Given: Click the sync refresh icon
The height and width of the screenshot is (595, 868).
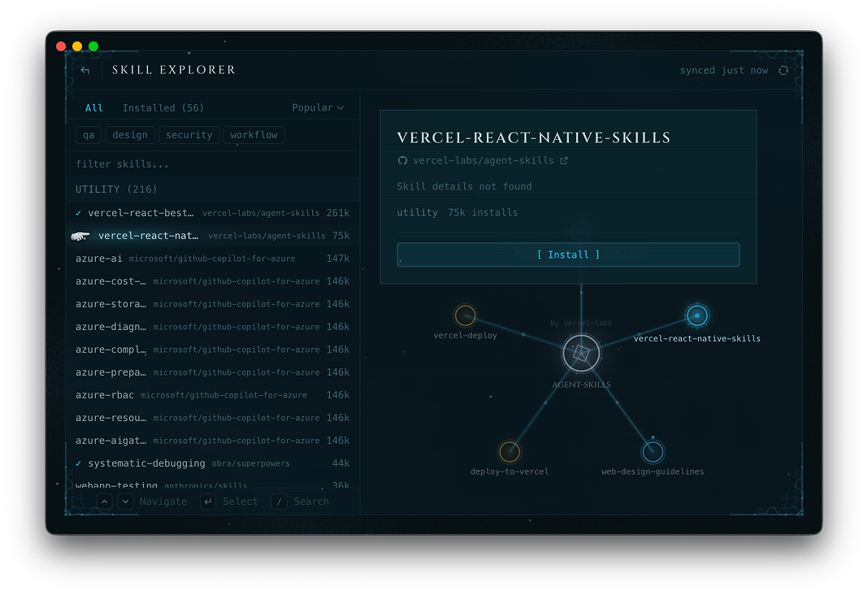Looking at the screenshot, I should tap(783, 70).
